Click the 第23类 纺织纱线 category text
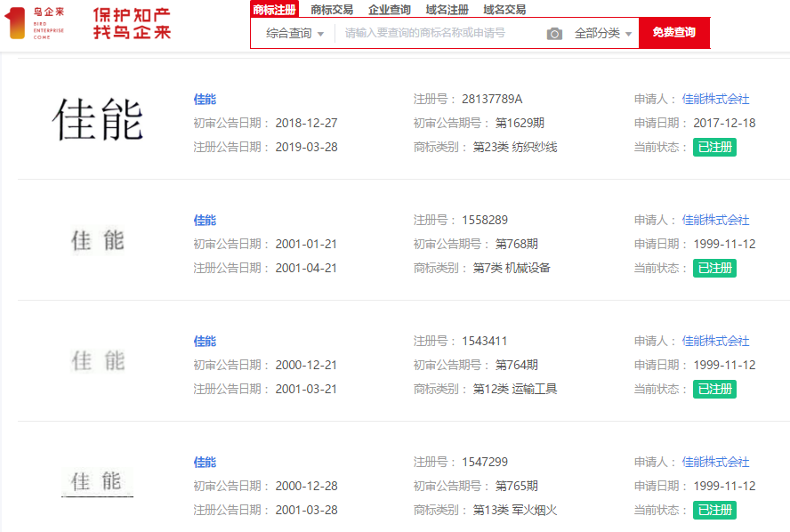Image resolution: width=790 pixels, height=532 pixels. (x=515, y=147)
